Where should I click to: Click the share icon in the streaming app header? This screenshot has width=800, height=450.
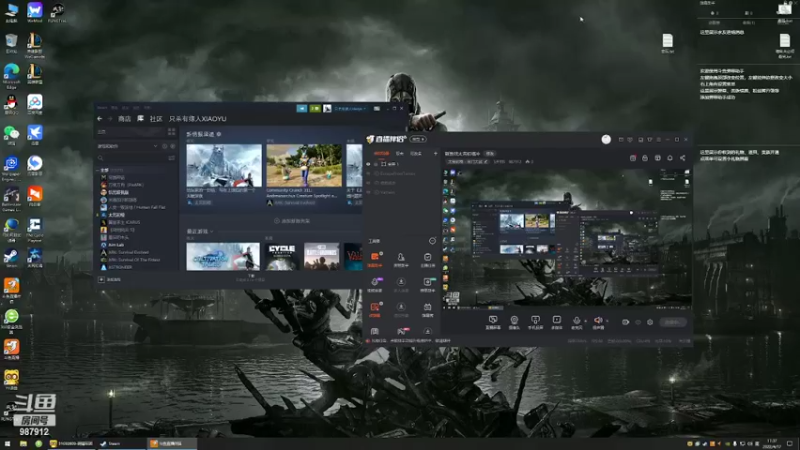(x=683, y=158)
